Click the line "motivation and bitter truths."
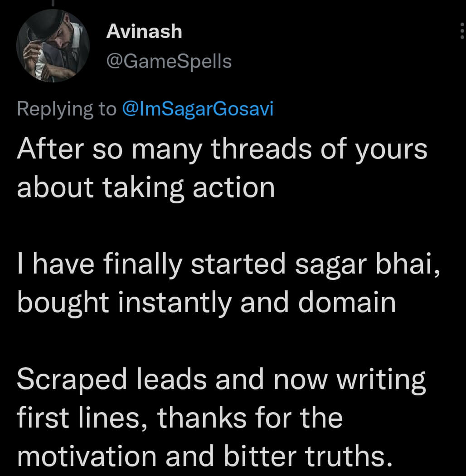 tap(204, 456)
